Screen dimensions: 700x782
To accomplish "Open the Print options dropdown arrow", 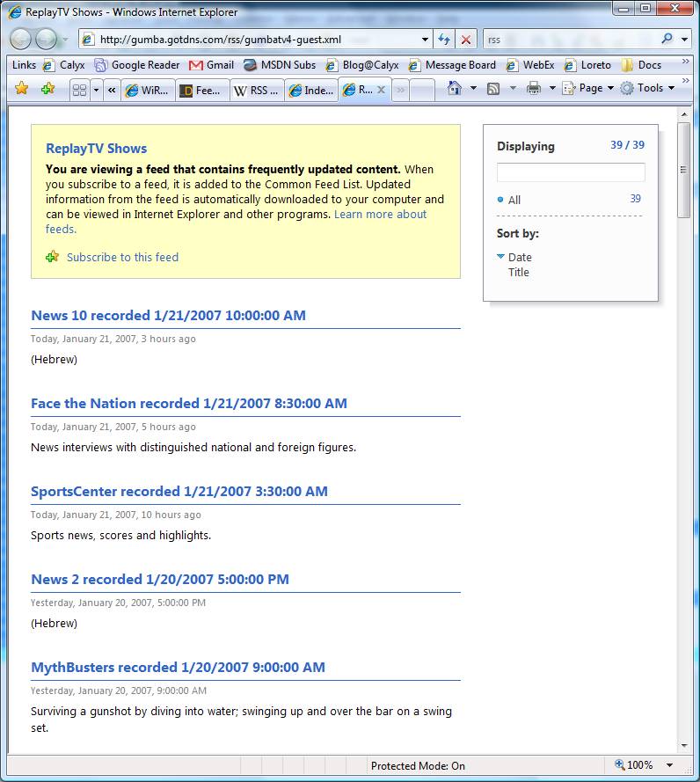I will pyautogui.click(x=552, y=89).
